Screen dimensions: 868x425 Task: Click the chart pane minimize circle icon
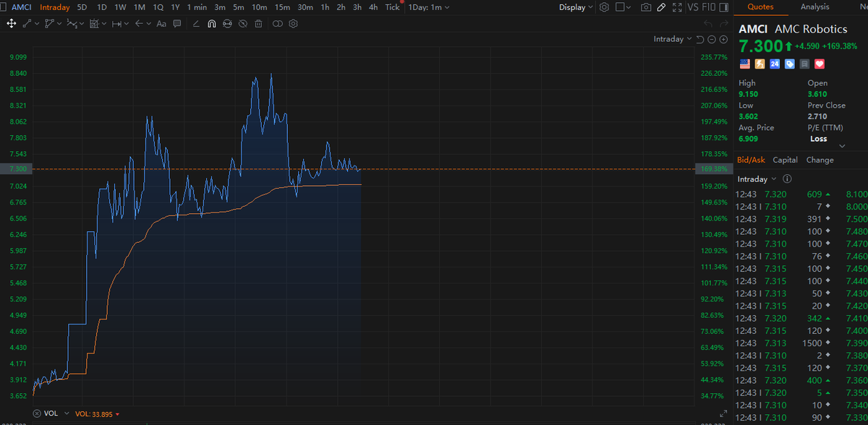[712, 39]
